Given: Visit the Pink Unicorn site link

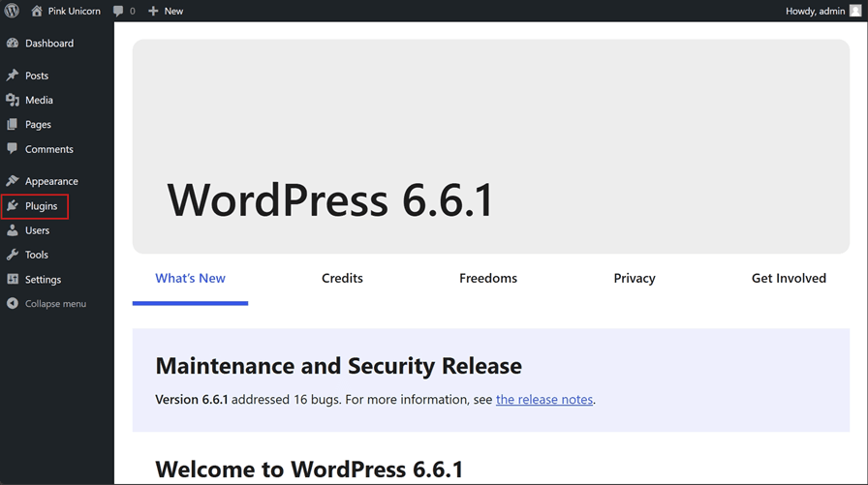Looking at the screenshot, I should point(75,11).
